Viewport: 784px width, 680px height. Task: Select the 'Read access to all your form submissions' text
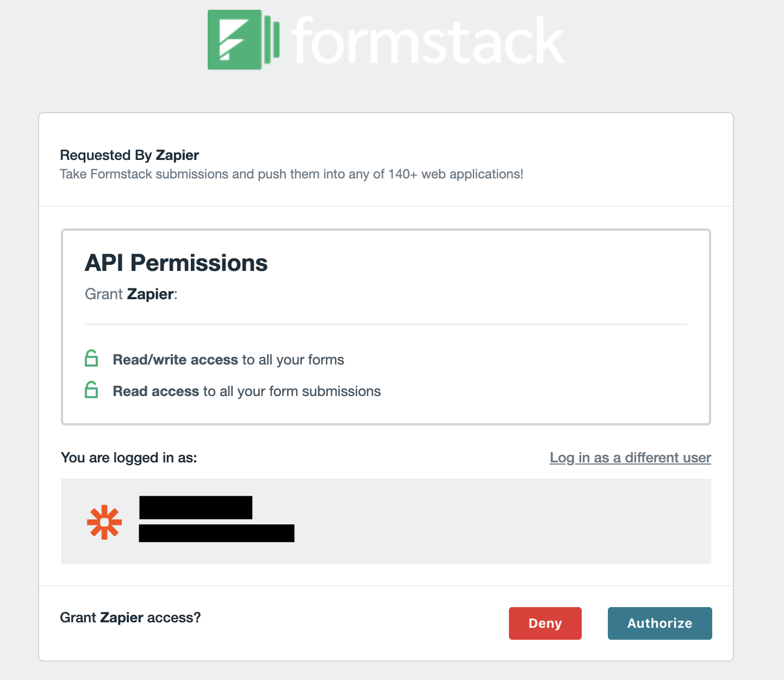[x=247, y=391]
